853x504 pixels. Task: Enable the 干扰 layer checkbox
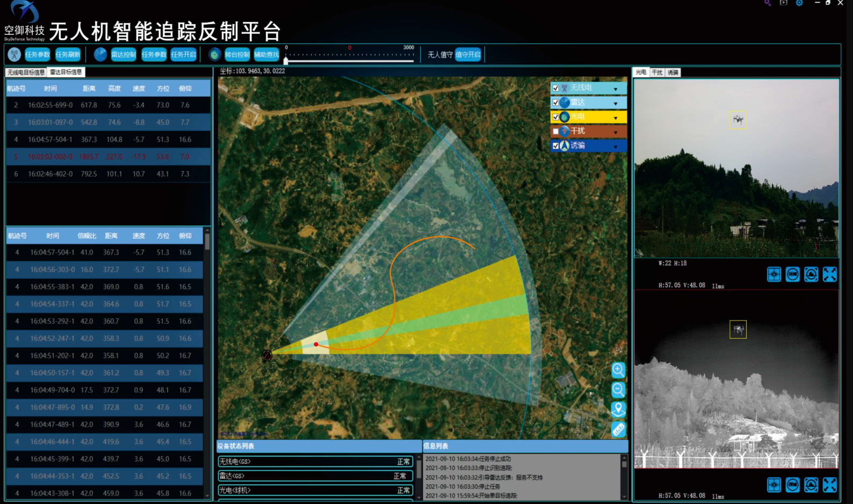(556, 132)
